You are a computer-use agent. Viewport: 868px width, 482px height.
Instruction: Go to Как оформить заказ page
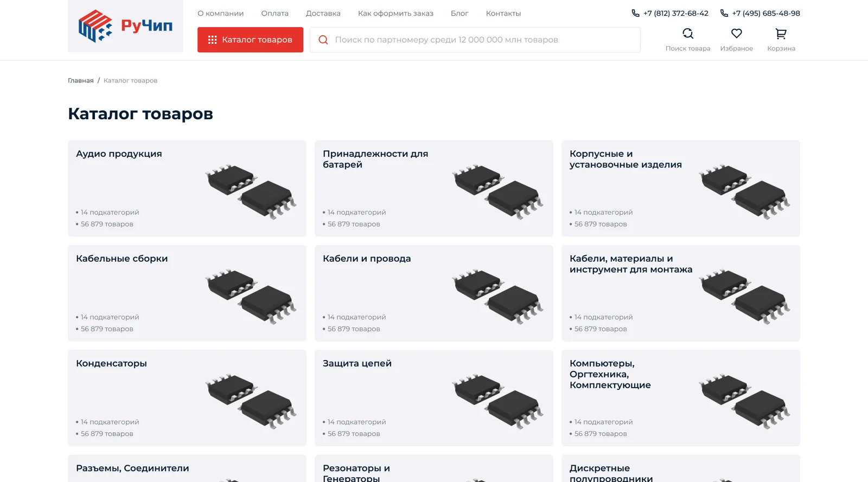[395, 13]
